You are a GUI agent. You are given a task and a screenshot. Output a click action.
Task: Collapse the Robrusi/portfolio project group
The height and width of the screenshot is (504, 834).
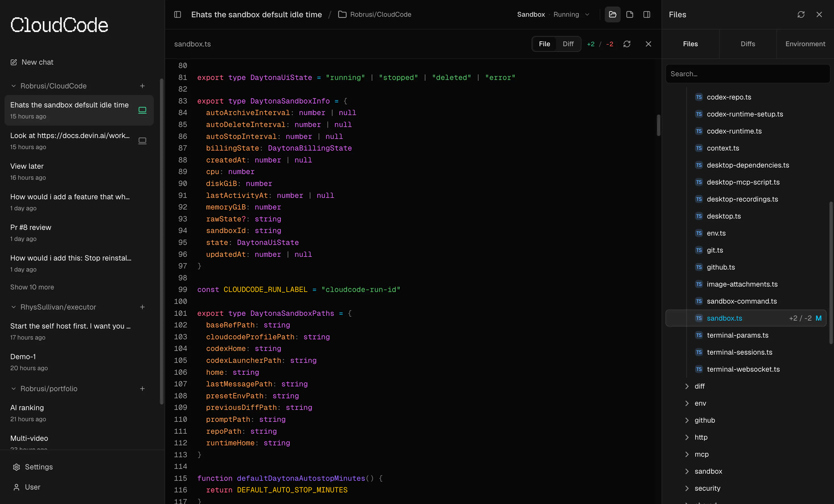point(14,389)
